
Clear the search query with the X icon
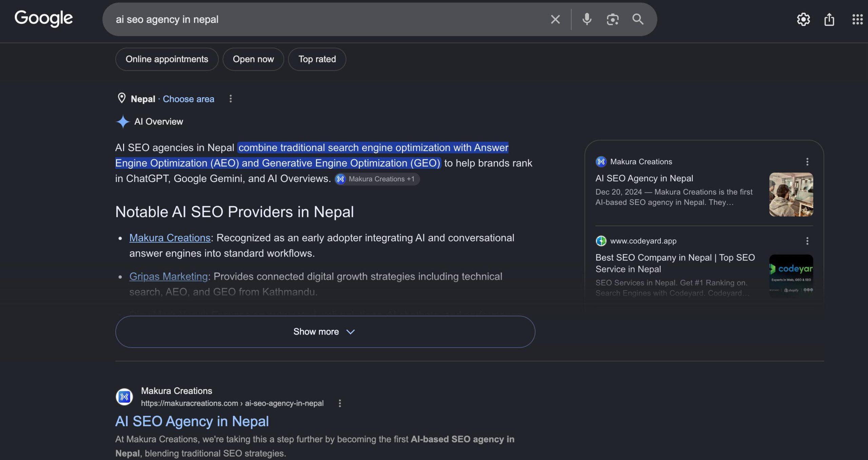pos(555,19)
